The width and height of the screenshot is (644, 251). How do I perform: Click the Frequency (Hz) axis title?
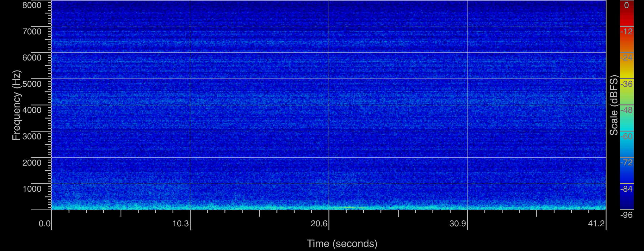pyautogui.click(x=17, y=105)
